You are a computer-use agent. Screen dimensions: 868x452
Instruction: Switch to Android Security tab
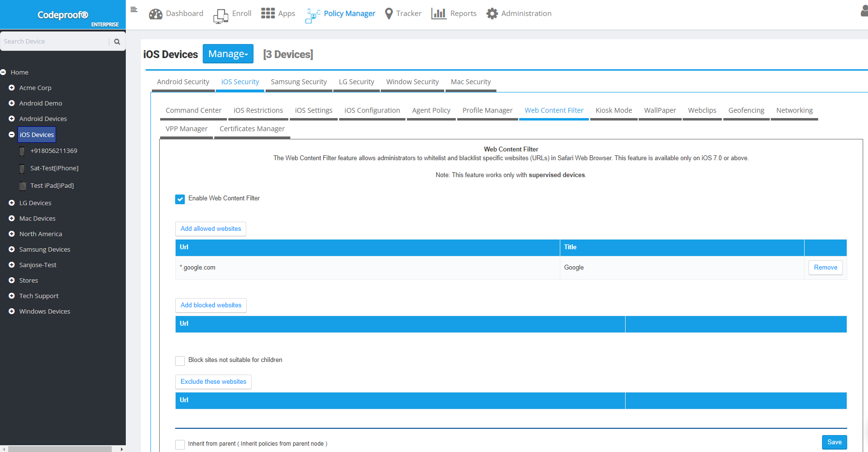pyautogui.click(x=183, y=82)
